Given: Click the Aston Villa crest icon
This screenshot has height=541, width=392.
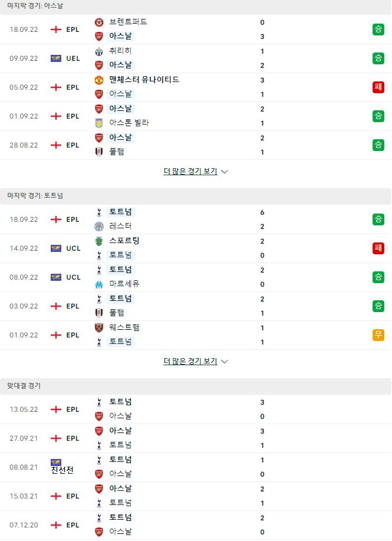Looking at the screenshot, I should [99, 123].
